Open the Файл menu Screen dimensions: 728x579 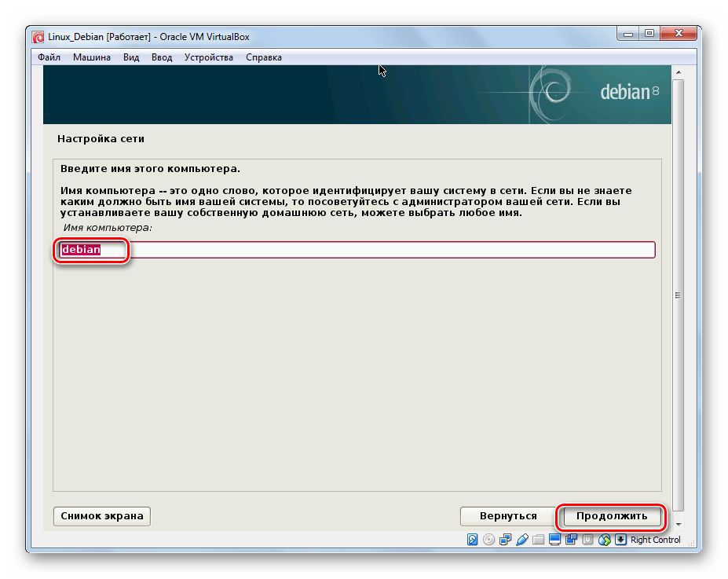tap(49, 57)
